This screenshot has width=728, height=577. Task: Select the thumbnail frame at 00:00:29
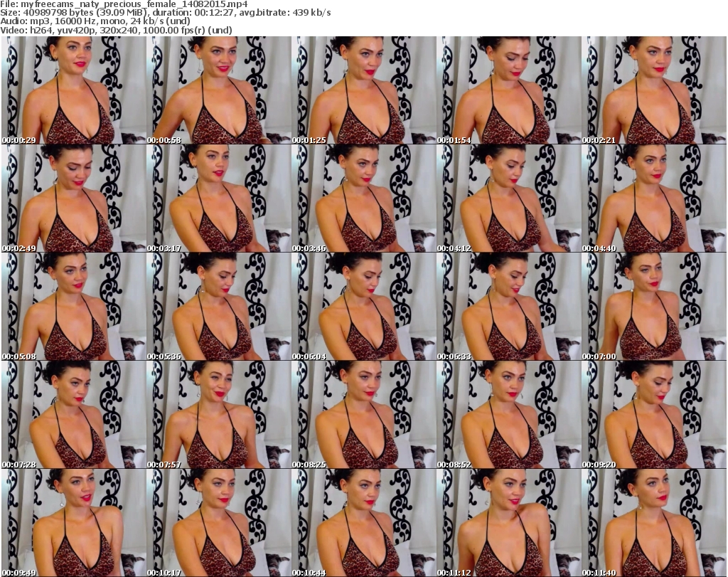tap(74, 90)
